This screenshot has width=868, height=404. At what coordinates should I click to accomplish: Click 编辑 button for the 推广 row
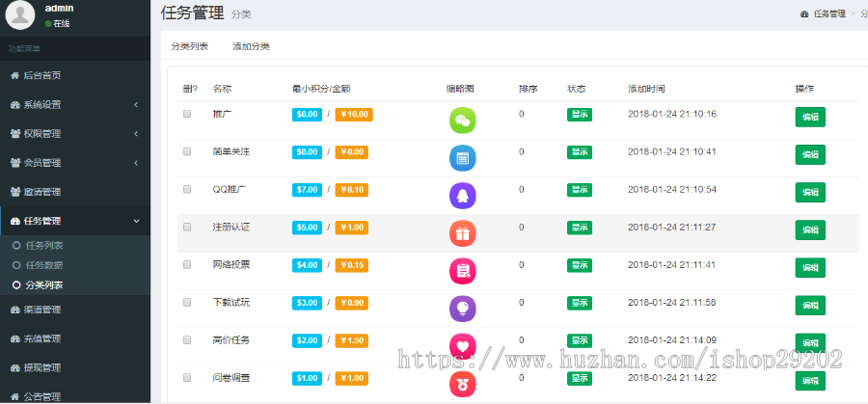(810, 117)
